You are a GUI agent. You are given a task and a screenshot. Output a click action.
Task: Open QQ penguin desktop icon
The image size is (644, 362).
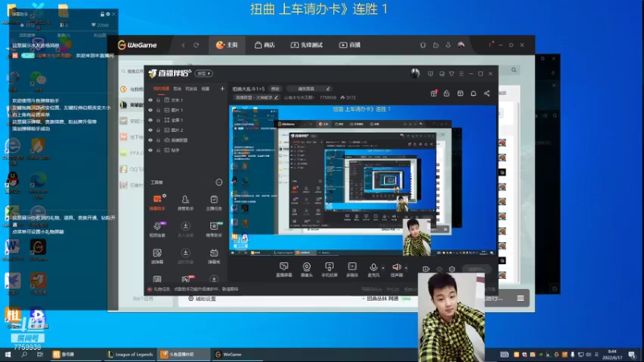click(x=13, y=183)
